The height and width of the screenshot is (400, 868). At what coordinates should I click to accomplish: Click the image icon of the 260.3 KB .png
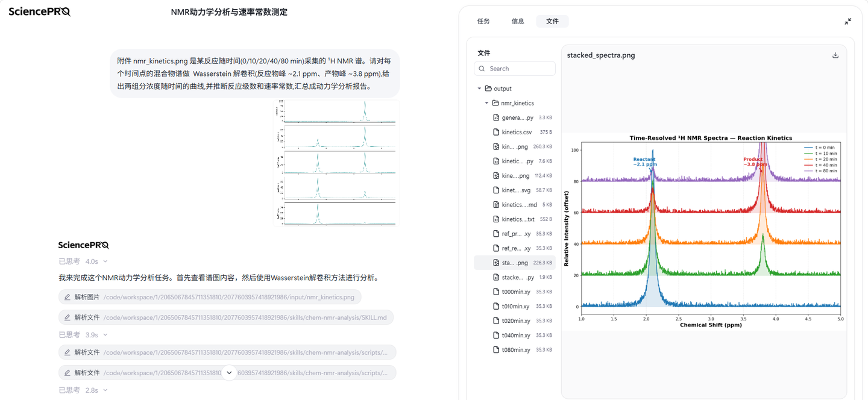click(496, 146)
